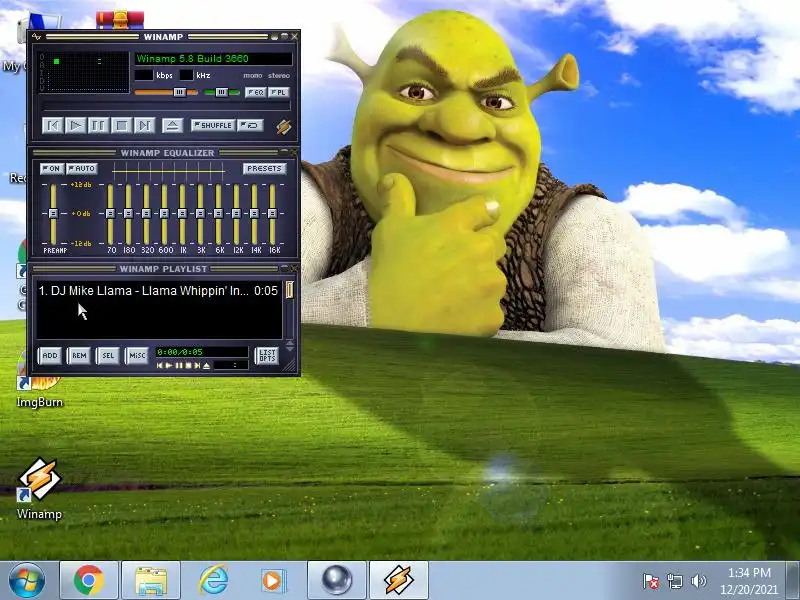Click the 1K equalizer band slider
Screen dimensions: 800x600
[182, 214]
